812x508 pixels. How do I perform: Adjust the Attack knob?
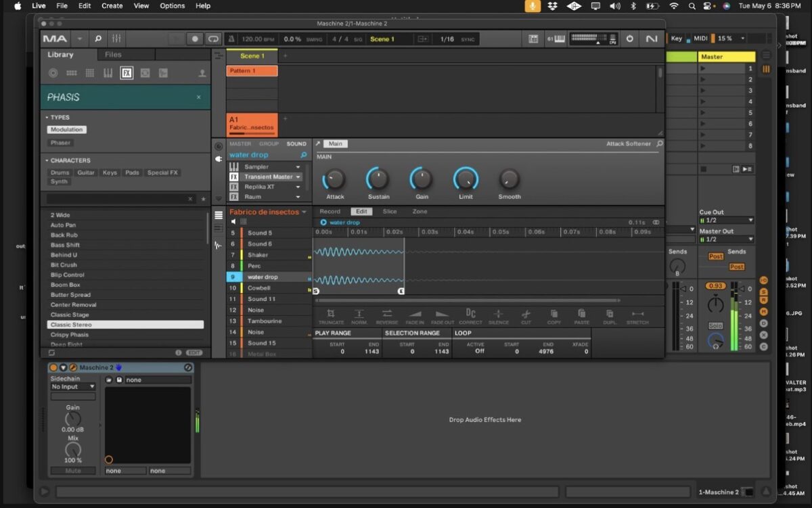tap(334, 179)
